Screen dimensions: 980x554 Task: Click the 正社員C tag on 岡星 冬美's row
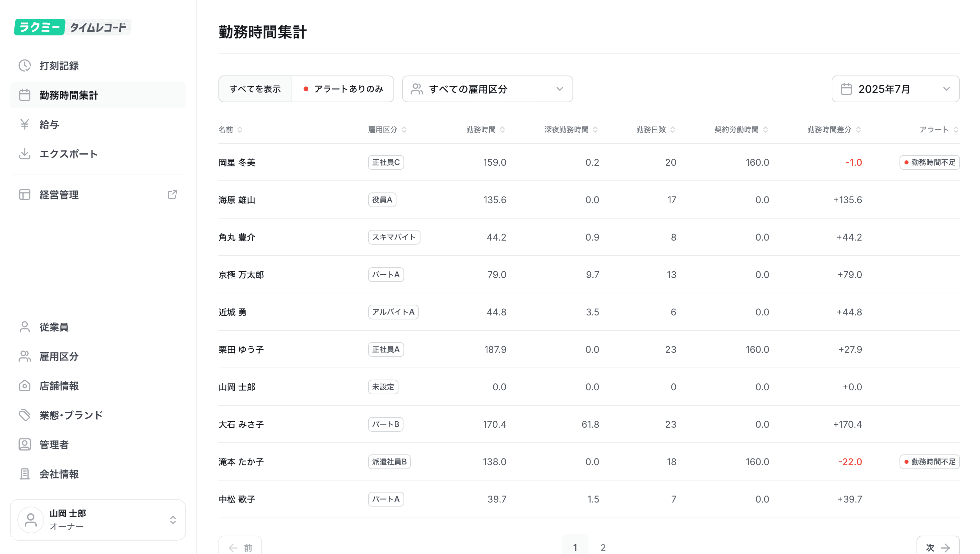[x=386, y=162]
